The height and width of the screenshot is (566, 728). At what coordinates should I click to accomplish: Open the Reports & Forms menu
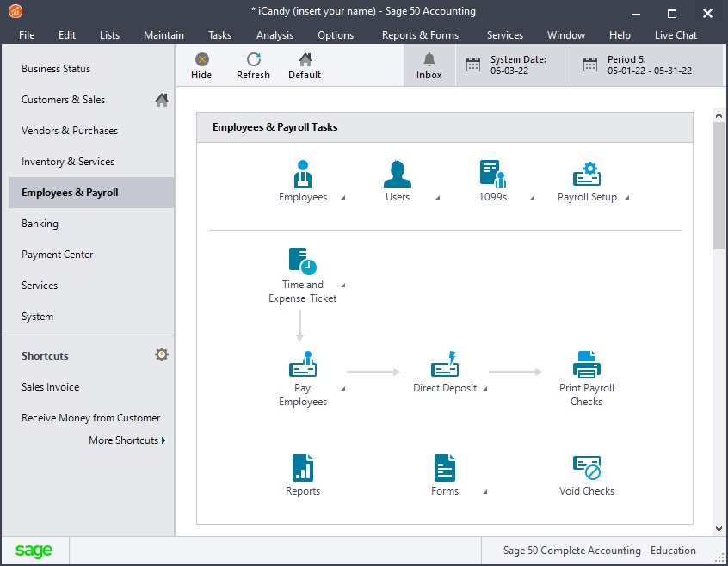(x=420, y=35)
